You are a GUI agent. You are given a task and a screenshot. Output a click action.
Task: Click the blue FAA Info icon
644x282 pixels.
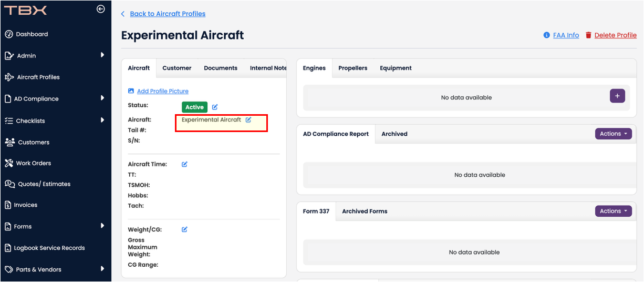(546, 35)
